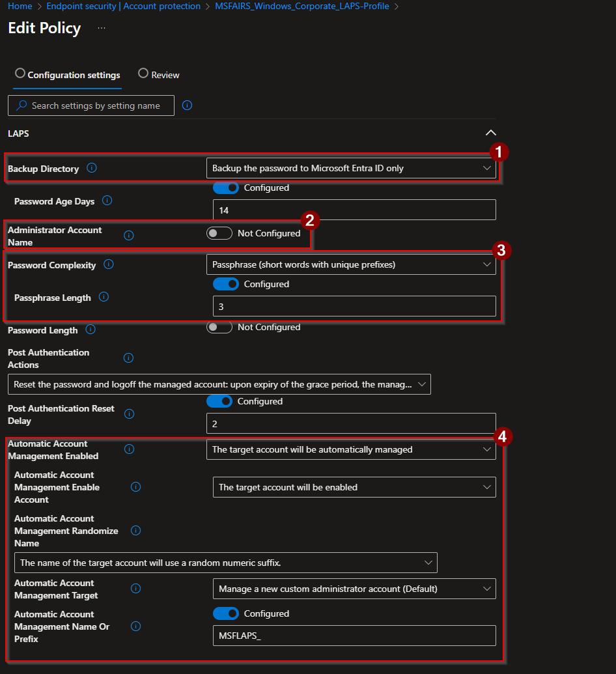
Task: Click info icon next to Backup Directory
Action: (92, 168)
